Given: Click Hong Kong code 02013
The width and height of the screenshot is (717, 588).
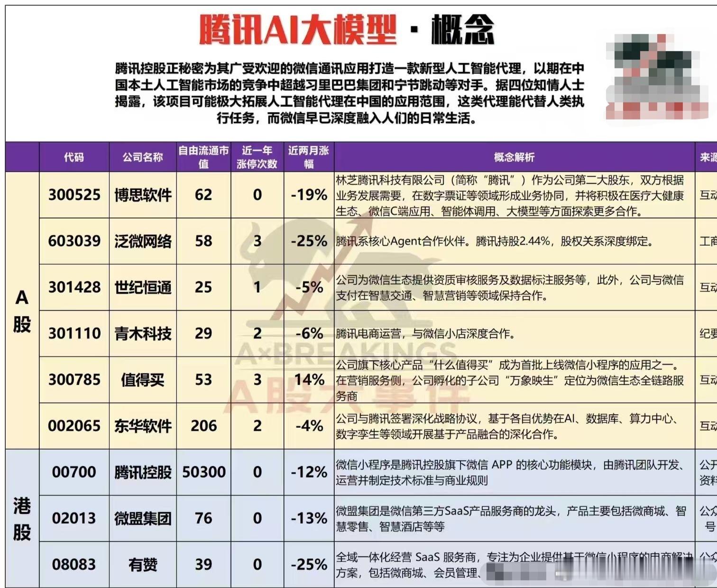Looking at the screenshot, I should pyautogui.click(x=74, y=518).
